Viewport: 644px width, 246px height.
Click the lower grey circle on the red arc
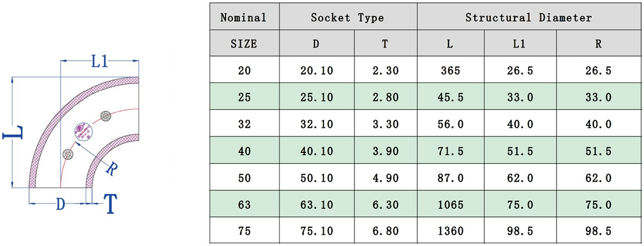[68, 153]
